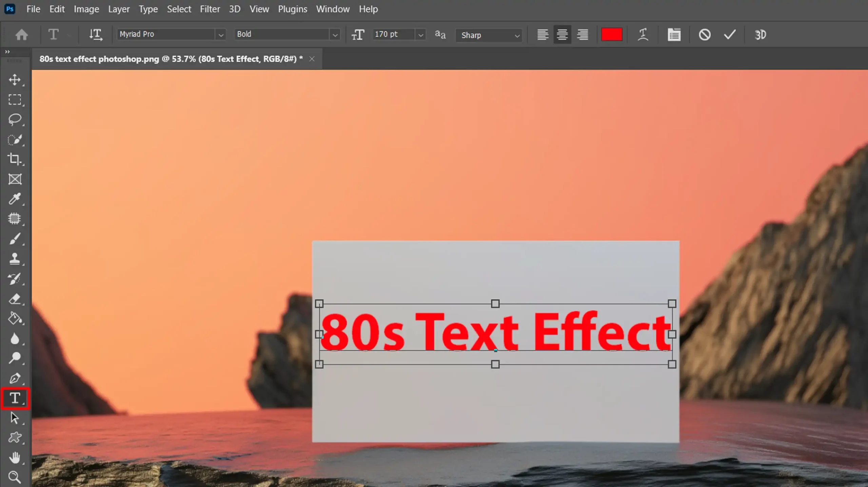The height and width of the screenshot is (487, 868).
Task: Open the Type menu
Action: (148, 9)
